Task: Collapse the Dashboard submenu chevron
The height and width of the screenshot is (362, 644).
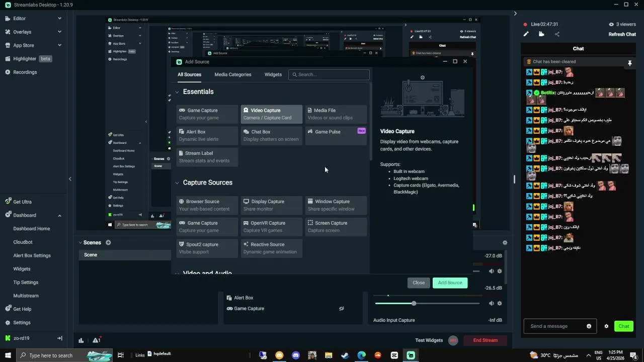Action: coord(59,215)
